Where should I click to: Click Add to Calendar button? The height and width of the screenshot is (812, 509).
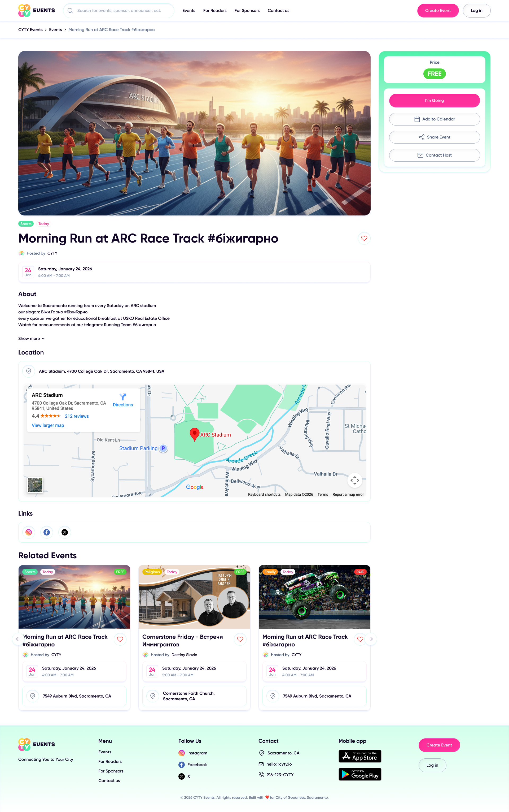[434, 119]
